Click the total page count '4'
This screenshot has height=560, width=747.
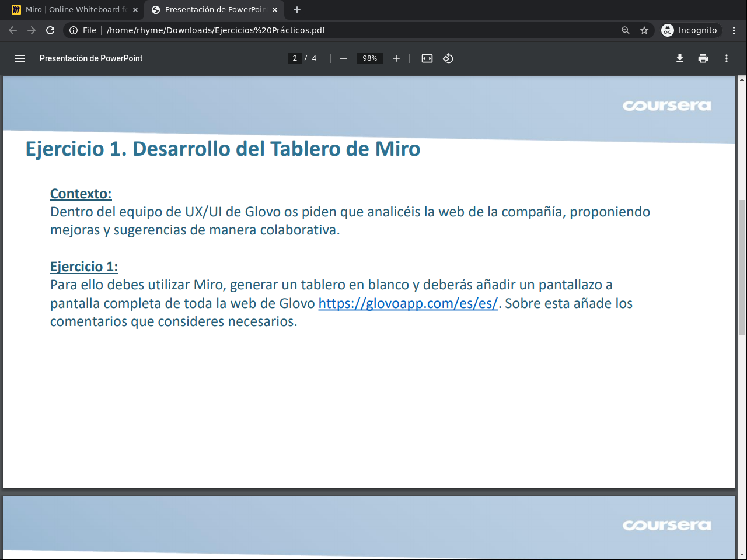click(314, 58)
